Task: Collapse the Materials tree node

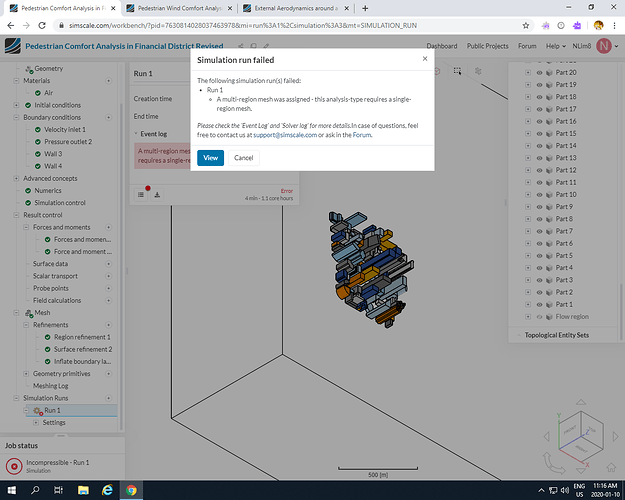Action: click(16, 81)
